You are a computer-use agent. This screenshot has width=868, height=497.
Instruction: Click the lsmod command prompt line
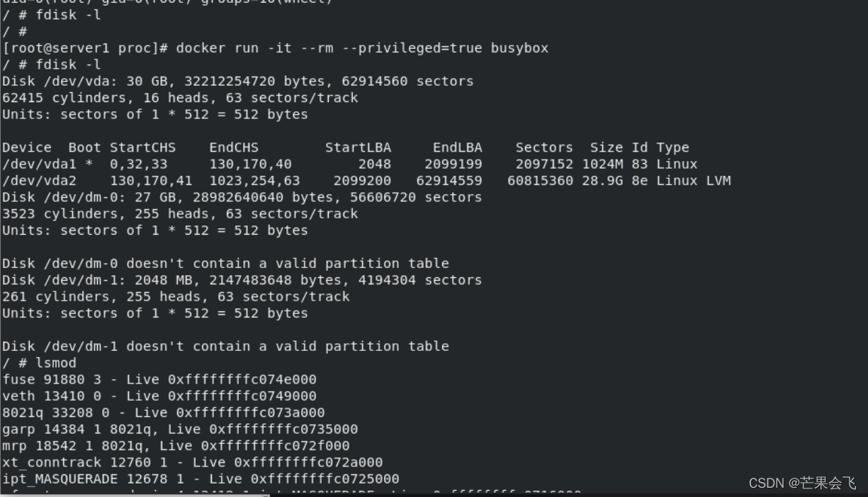(39, 363)
